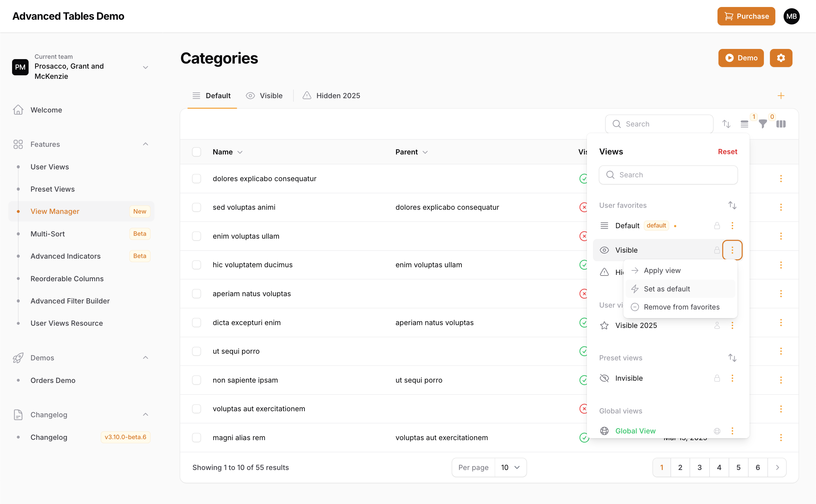Open the multi-sort arrows icon in table toolbar

tap(726, 124)
